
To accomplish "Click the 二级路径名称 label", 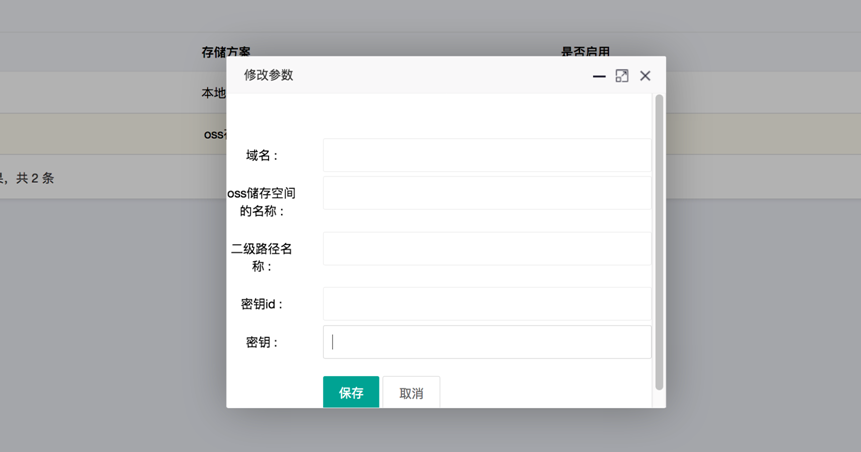I will (x=262, y=257).
